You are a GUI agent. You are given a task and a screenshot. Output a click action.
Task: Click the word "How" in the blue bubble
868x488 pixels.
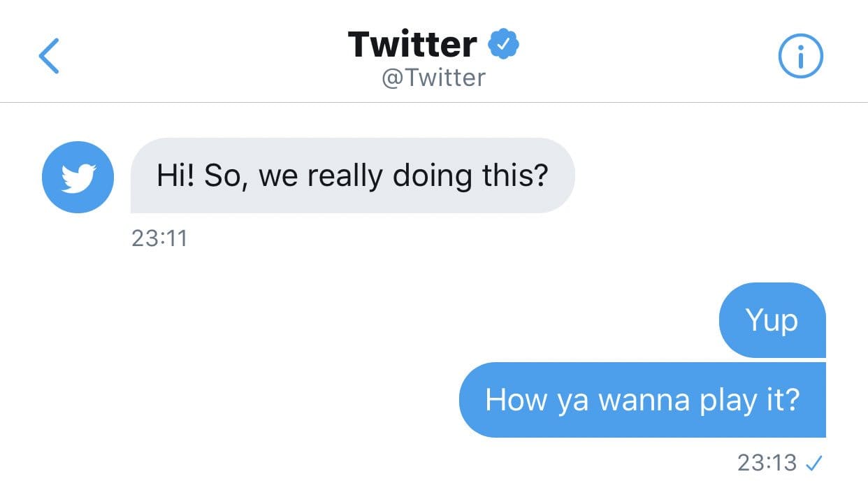tap(507, 400)
